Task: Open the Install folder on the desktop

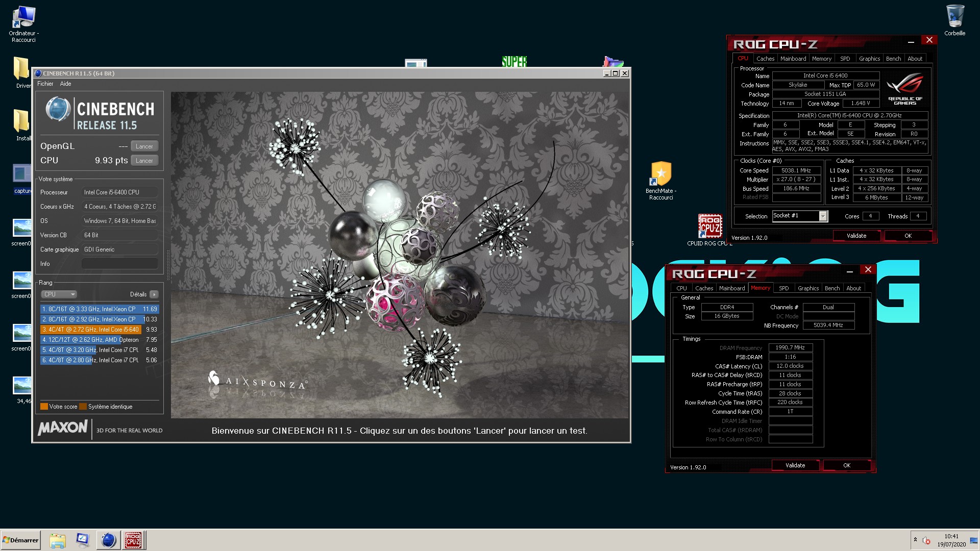Action: point(22,125)
